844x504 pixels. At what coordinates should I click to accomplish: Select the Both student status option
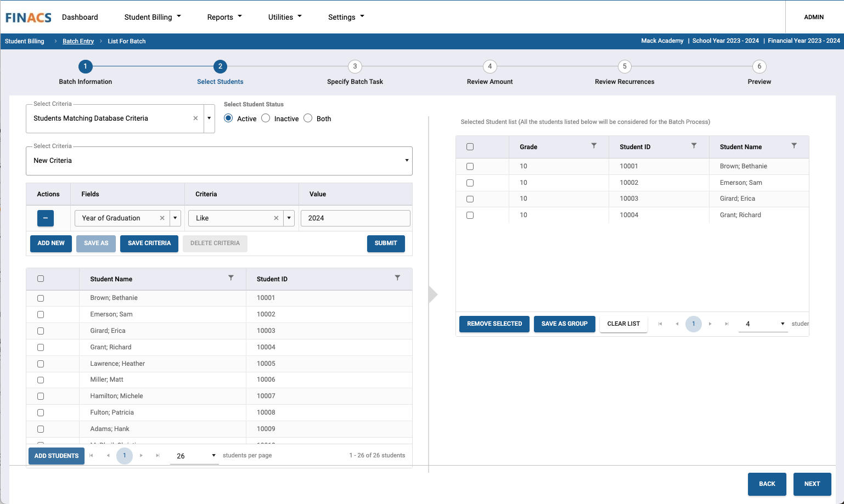[308, 118]
